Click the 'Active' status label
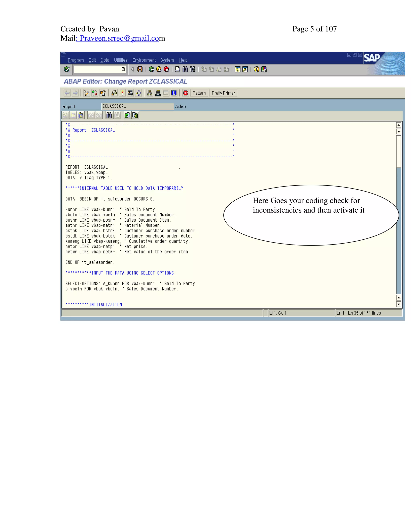Screen dimensions: 411x532 click(x=180, y=107)
